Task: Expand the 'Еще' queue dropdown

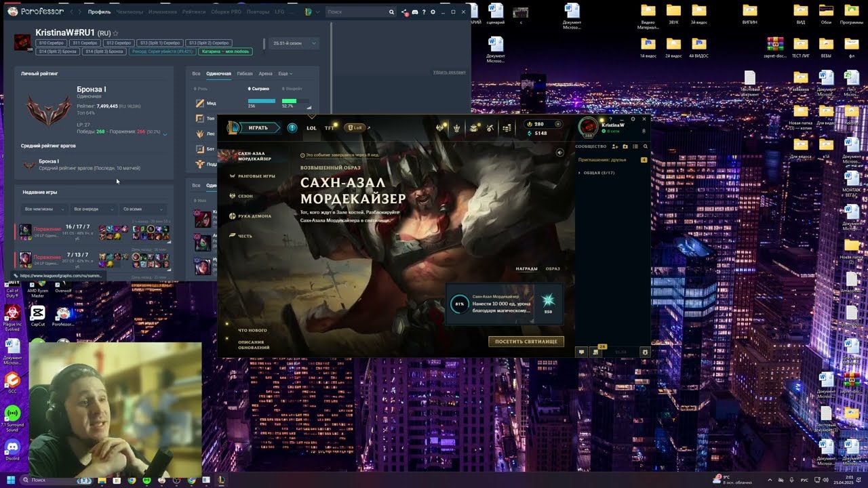Action: coord(285,73)
